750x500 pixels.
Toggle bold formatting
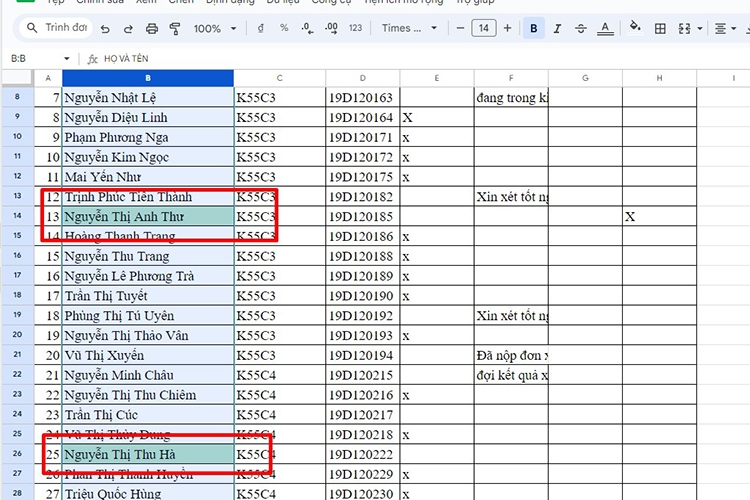(534, 29)
